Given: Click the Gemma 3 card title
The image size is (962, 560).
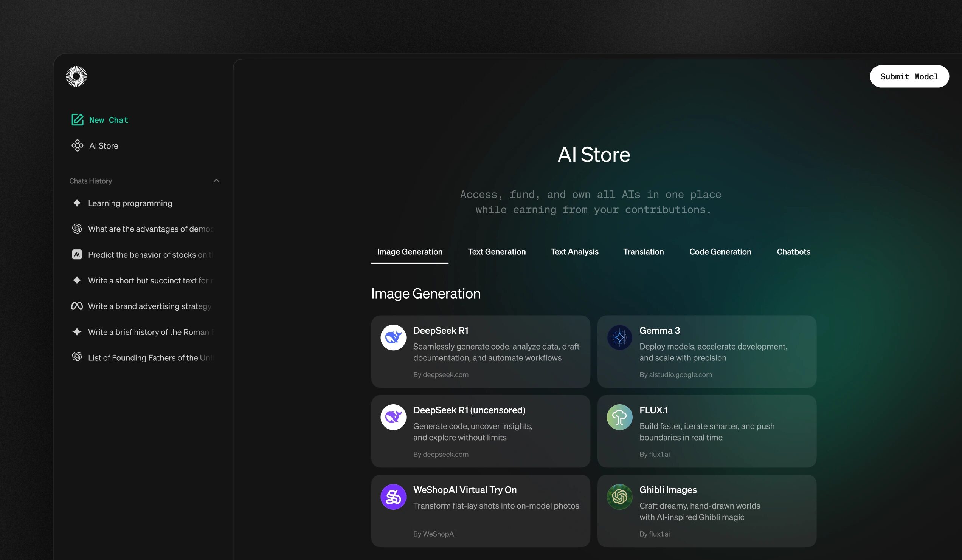Looking at the screenshot, I should 659,330.
